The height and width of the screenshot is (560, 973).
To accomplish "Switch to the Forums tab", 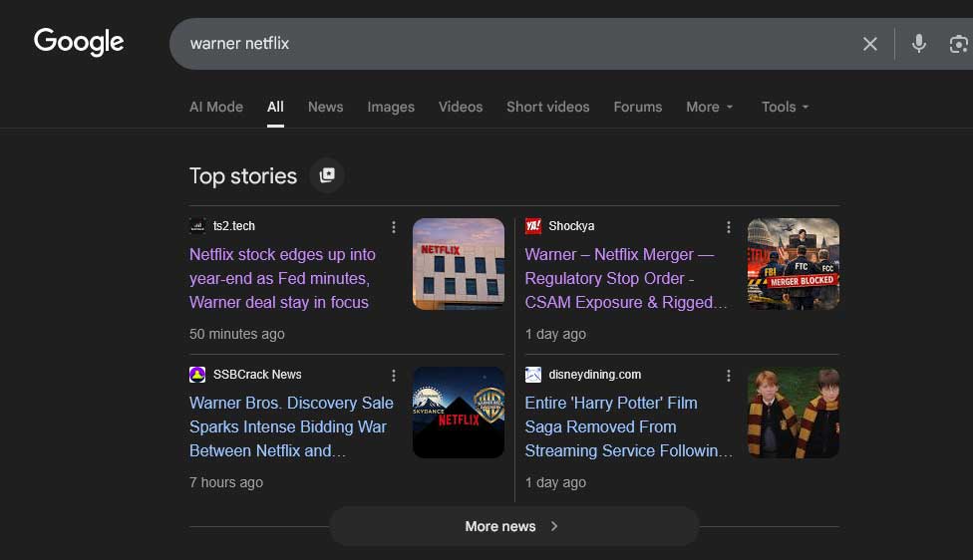I will 638,107.
